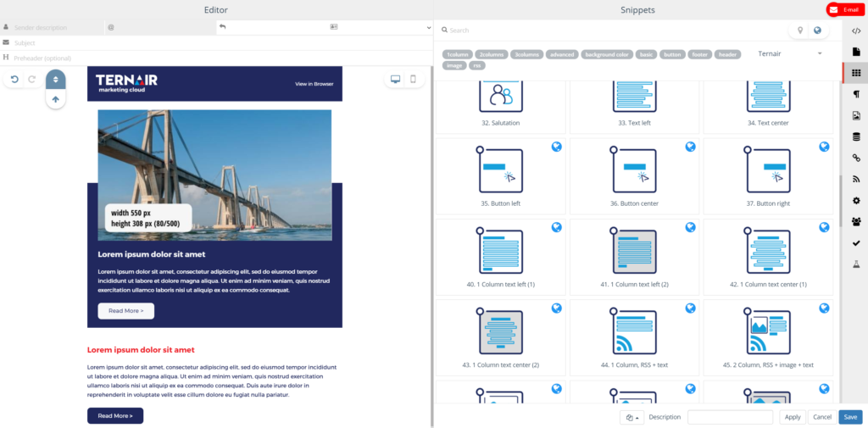
Task: Select the 32. Salutation snippet
Action: (500, 107)
